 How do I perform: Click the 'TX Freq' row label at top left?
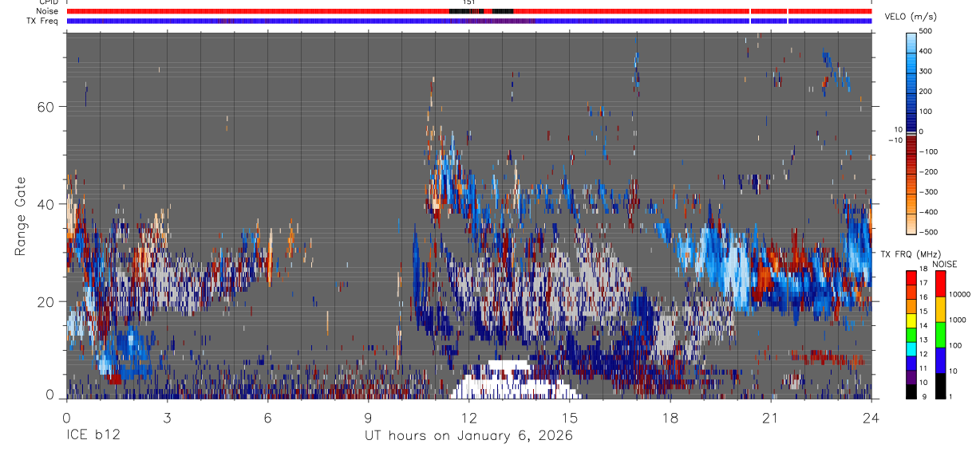[41, 21]
